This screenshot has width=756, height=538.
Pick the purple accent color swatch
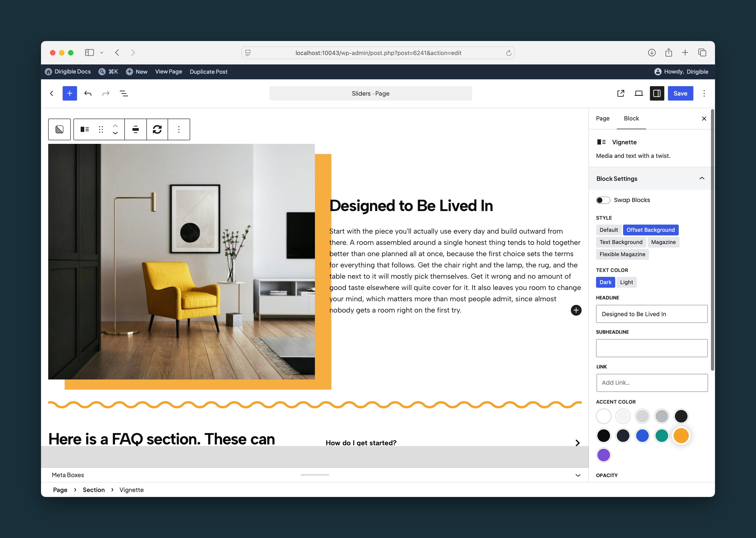click(x=603, y=455)
